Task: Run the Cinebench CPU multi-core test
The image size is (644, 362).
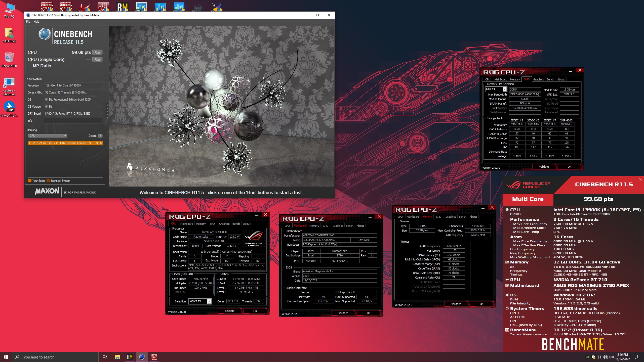Action: (97, 53)
